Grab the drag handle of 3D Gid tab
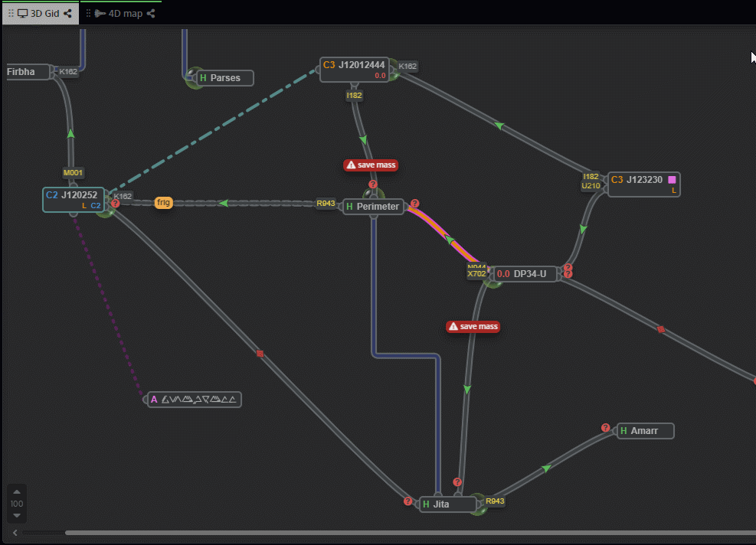756x545 pixels. pyautogui.click(x=11, y=14)
